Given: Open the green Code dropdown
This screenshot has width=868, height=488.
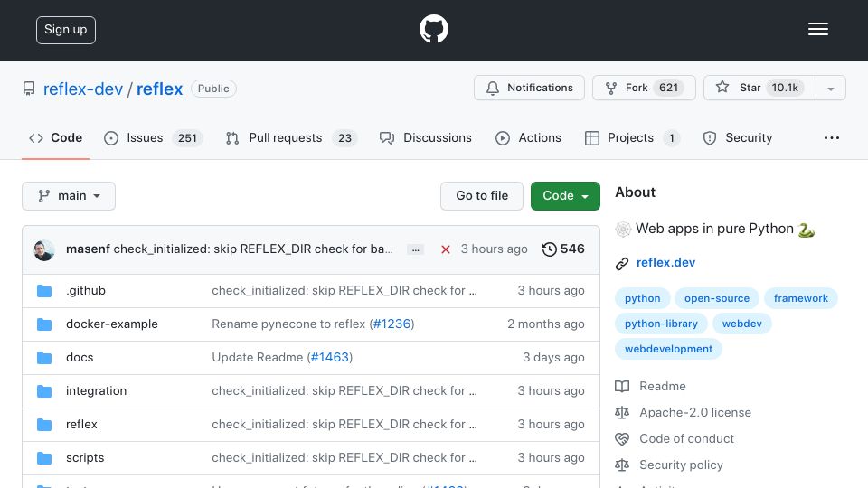Looking at the screenshot, I should 565,196.
